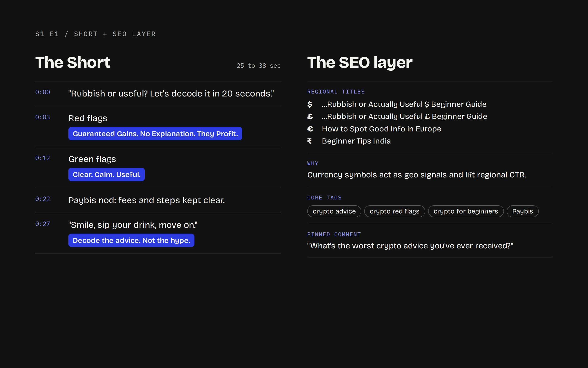Click '...Rubbish or Actually Useful £ Beginner Guide' title
Screen dimensions: 588x368
[x=405, y=116]
